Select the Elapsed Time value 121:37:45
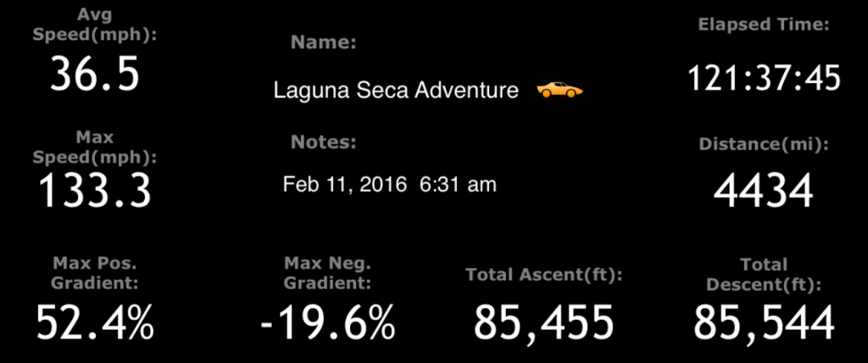This screenshot has height=363, width=868. (764, 77)
